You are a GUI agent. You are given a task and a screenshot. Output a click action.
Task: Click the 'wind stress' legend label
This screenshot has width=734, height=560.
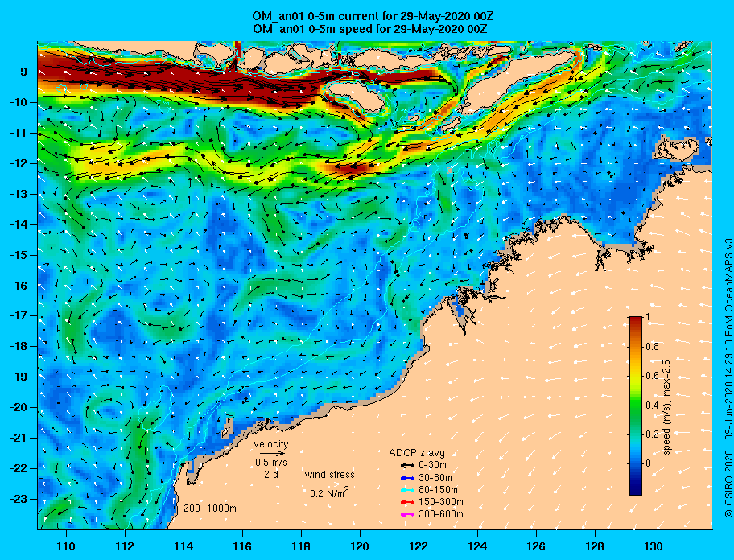[x=329, y=475]
